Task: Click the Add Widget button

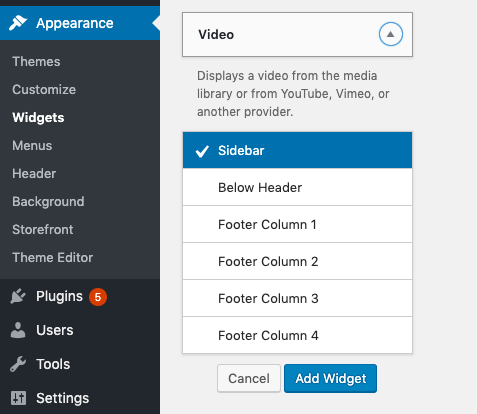Action: pyautogui.click(x=330, y=378)
